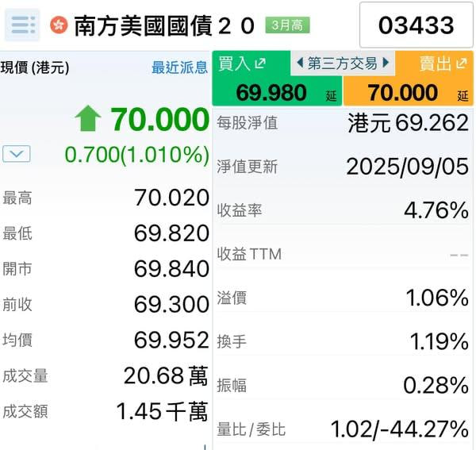Click the right arrow of 第三方交易

pyautogui.click(x=386, y=63)
